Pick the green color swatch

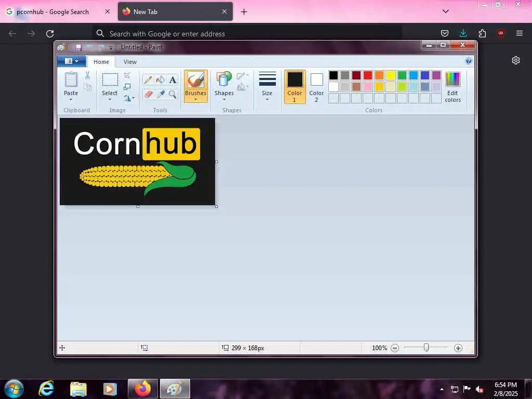[402, 75]
